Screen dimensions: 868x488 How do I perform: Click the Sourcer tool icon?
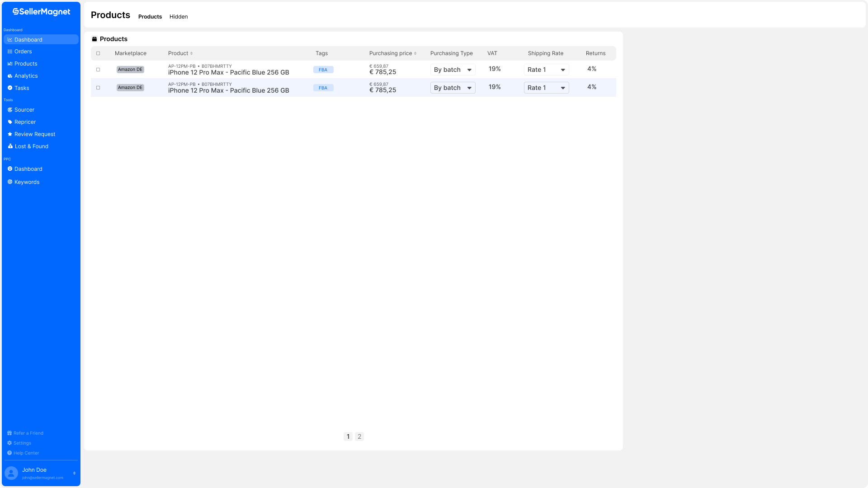click(x=9, y=110)
